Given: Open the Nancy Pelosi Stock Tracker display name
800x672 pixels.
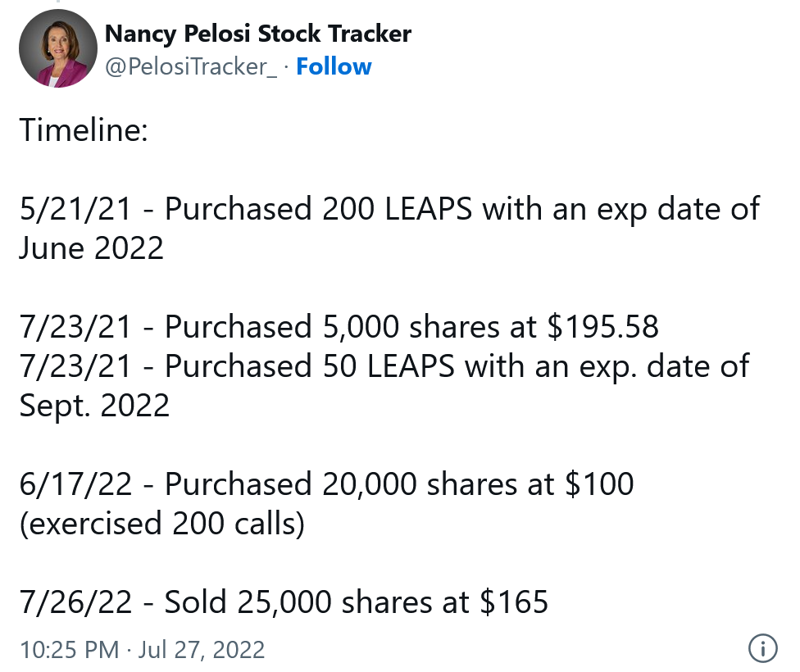Looking at the screenshot, I should pos(257,34).
